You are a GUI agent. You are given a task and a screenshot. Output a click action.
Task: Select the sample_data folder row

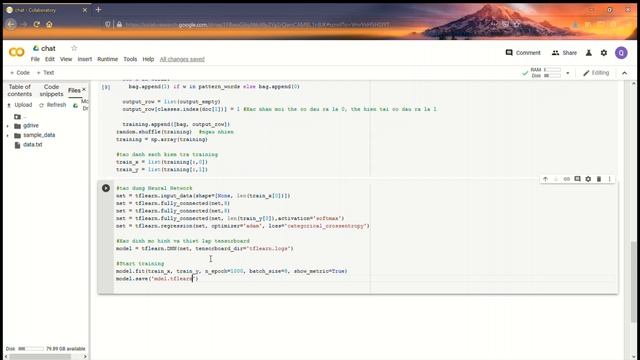pyautogui.click(x=39, y=135)
